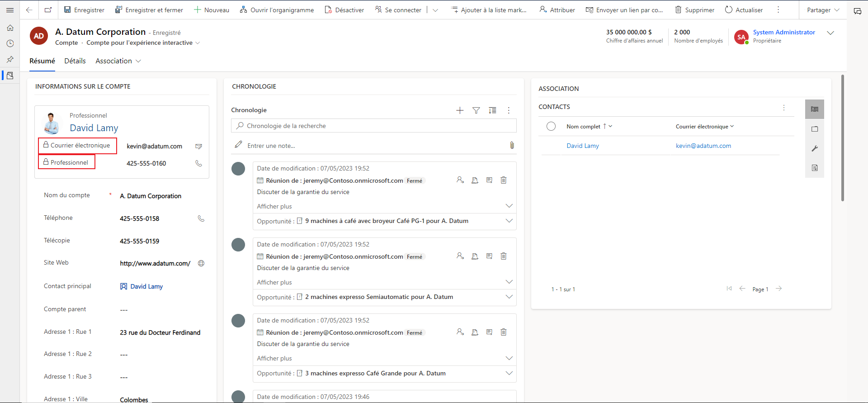This screenshot has width=868, height=403.
Task: Expand the header details chevron
Action: (830, 33)
